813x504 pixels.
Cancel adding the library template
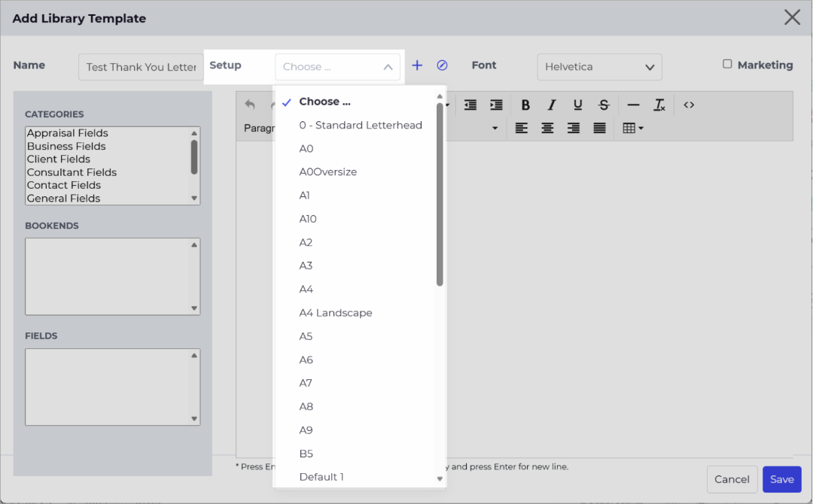tap(732, 479)
